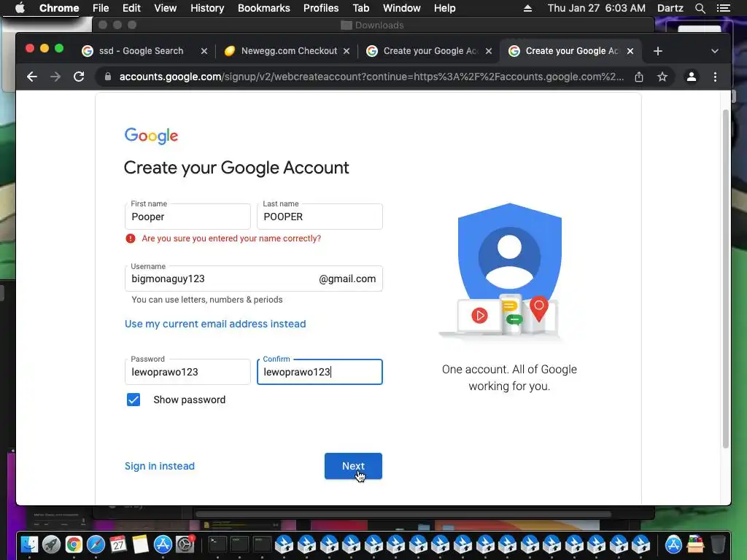747x560 pixels.
Task: Switch to ssd - Google Search tab
Action: [x=141, y=51]
